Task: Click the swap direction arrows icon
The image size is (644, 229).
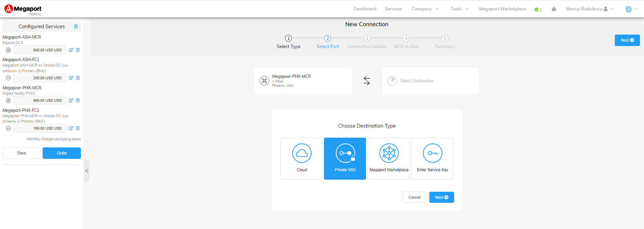Action: click(x=367, y=81)
